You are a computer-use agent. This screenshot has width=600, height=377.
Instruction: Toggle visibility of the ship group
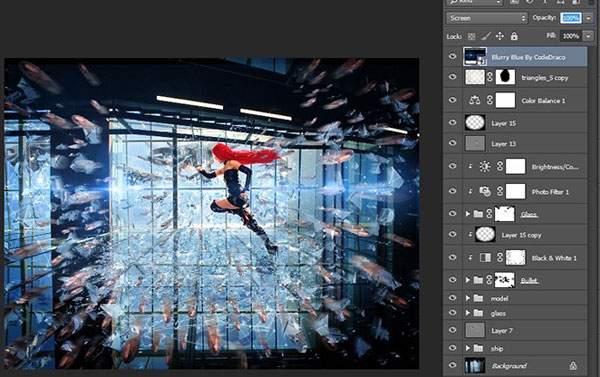(x=453, y=348)
